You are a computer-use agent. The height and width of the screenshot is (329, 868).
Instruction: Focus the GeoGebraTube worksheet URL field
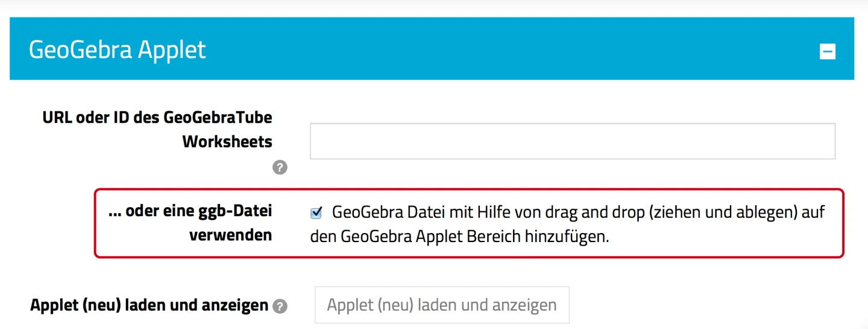point(572,141)
